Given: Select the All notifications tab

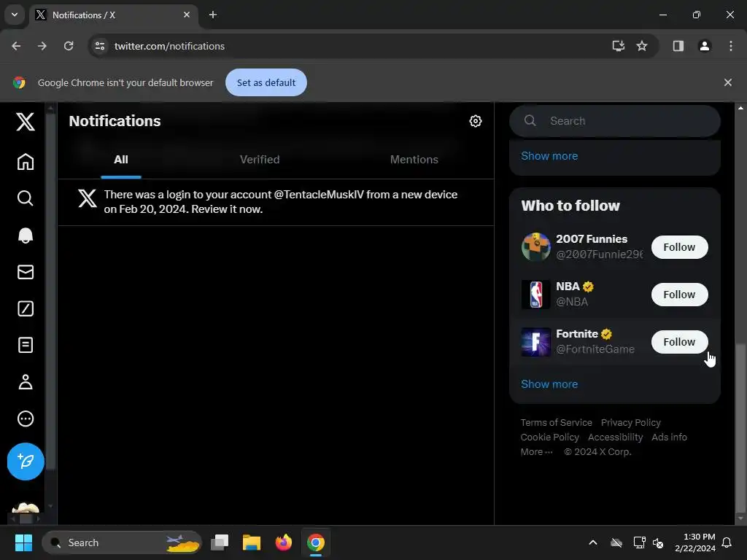Looking at the screenshot, I should (121, 160).
